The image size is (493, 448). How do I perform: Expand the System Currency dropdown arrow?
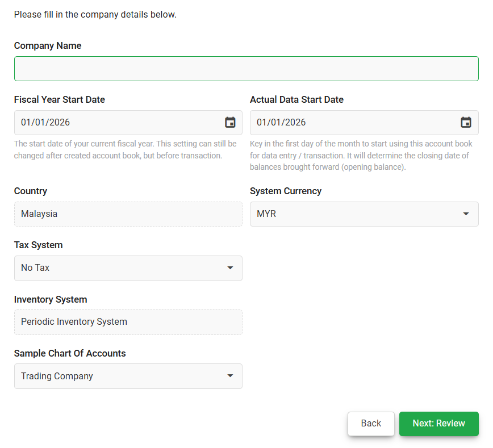pyautogui.click(x=466, y=214)
